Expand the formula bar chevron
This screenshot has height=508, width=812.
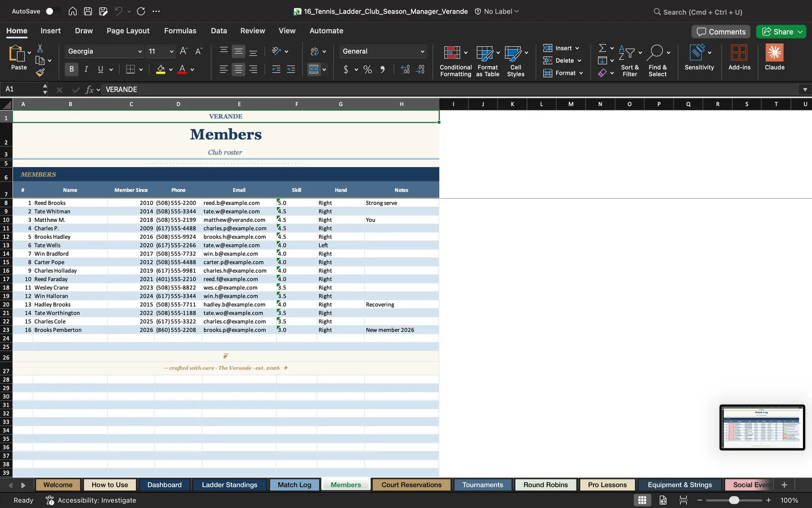(x=805, y=89)
